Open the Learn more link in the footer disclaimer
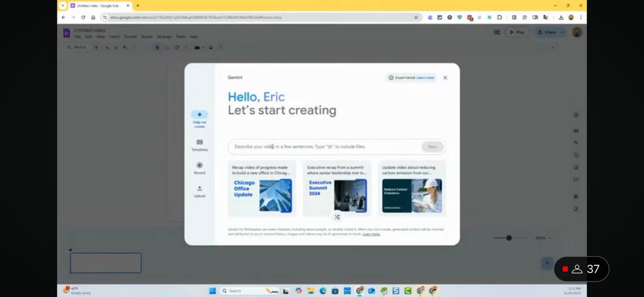This screenshot has width=644, height=297. 371,234
